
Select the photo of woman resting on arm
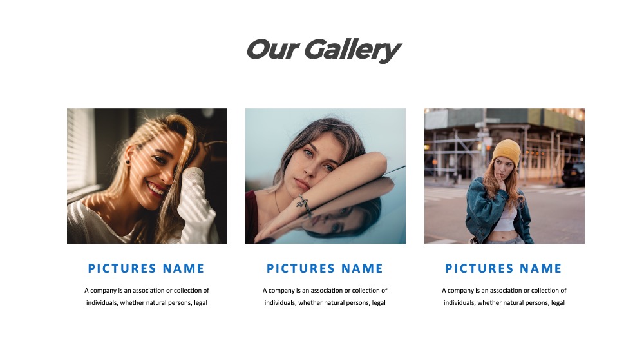(325, 176)
